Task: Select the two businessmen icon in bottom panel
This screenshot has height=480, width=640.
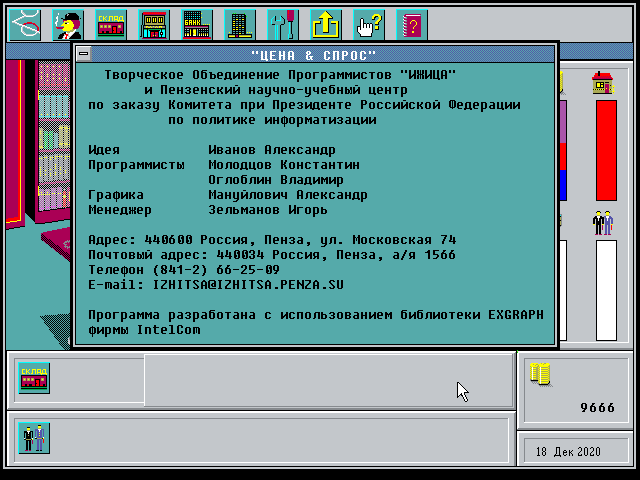Action: point(34,438)
